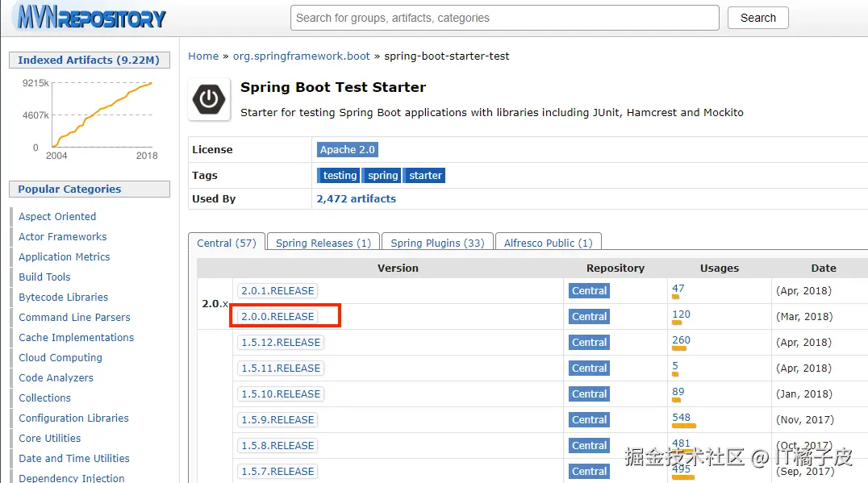Click the Apache 2.0 license tag

click(347, 149)
